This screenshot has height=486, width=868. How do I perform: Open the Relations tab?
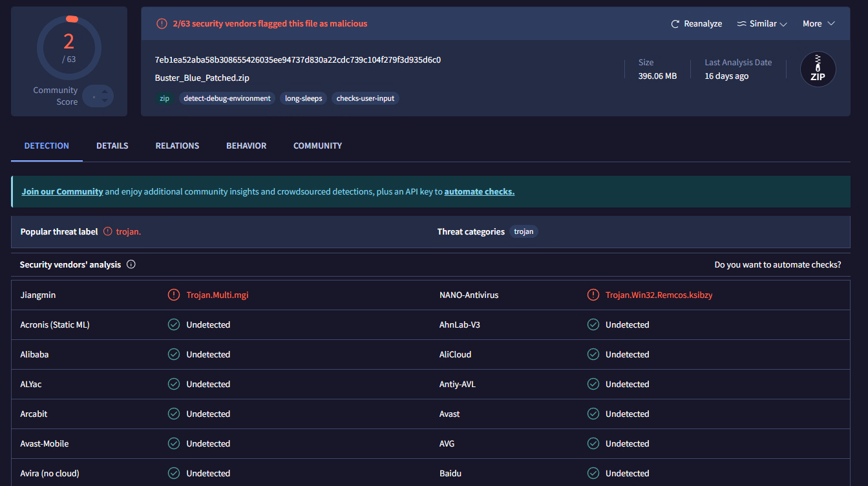point(177,146)
